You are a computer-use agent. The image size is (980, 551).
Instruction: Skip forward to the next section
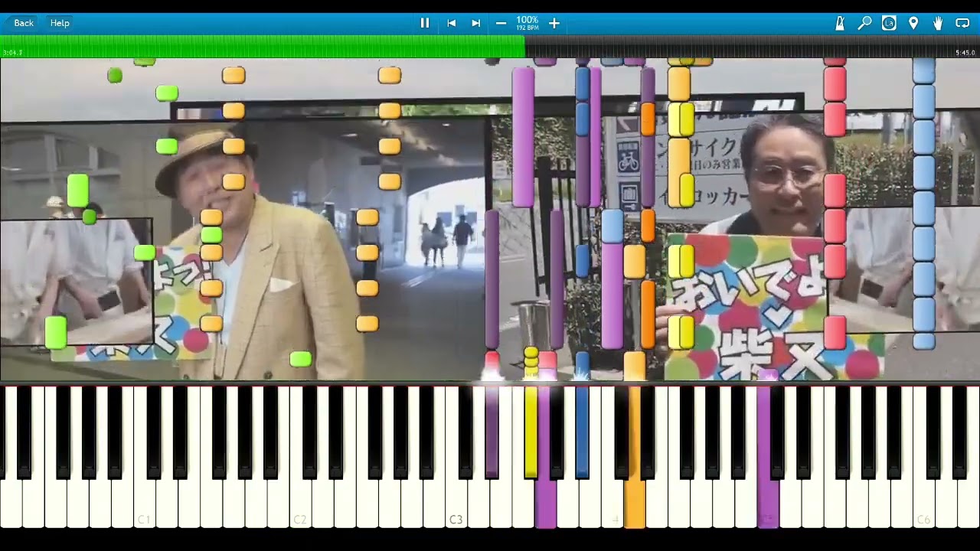[476, 23]
